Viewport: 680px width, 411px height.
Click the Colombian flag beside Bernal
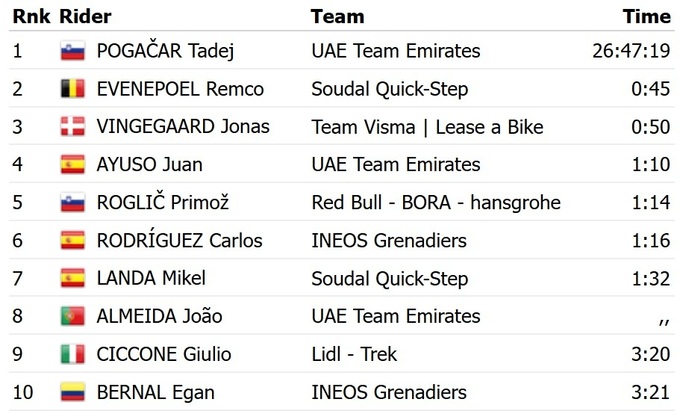pyautogui.click(x=72, y=392)
